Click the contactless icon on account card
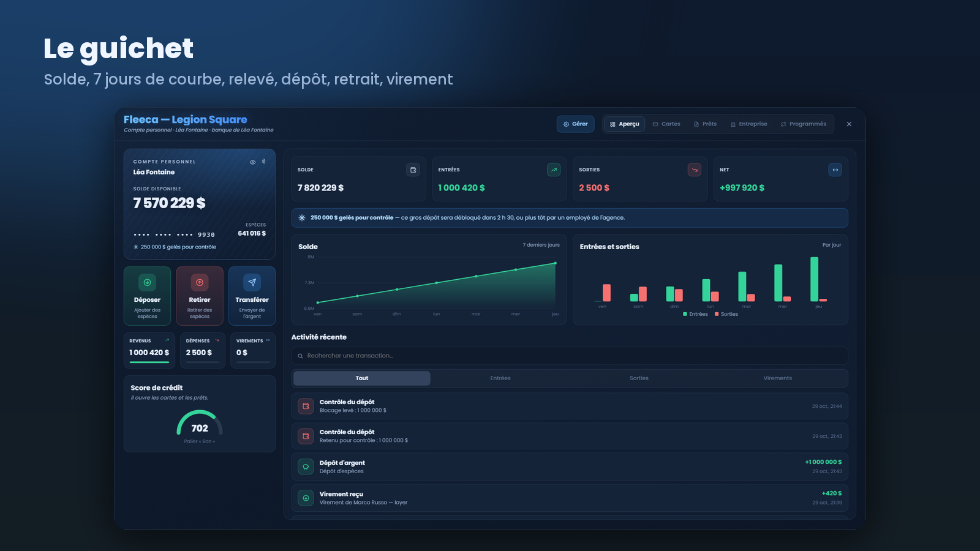The width and height of the screenshot is (980, 551). click(264, 162)
